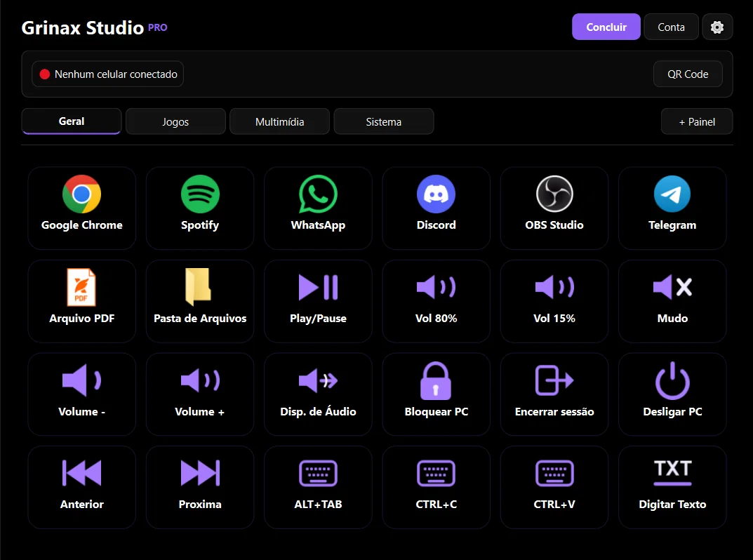The height and width of the screenshot is (560, 753).
Task: Trigger the Play/Pause media tile
Action: point(318,301)
